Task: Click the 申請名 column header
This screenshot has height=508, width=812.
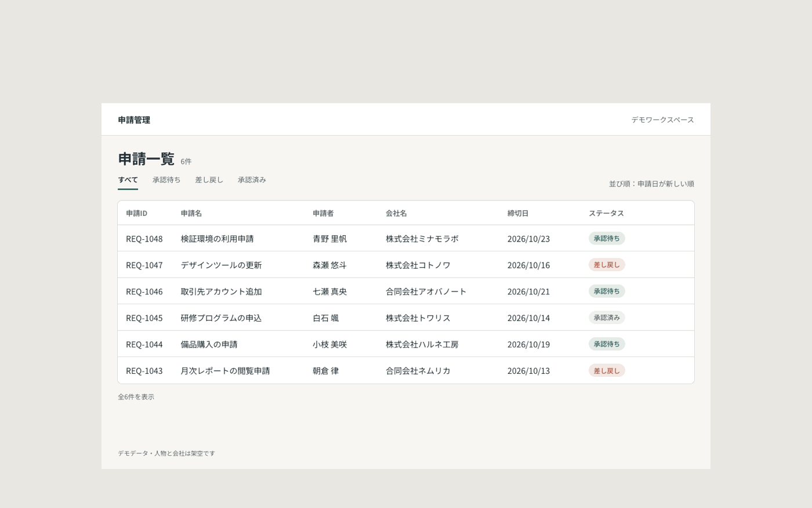Action: click(x=191, y=213)
